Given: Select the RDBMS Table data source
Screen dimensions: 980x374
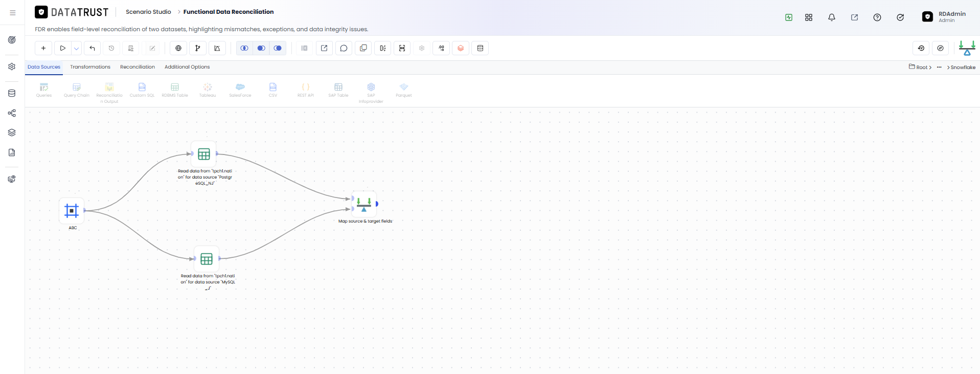Looking at the screenshot, I should [175, 90].
